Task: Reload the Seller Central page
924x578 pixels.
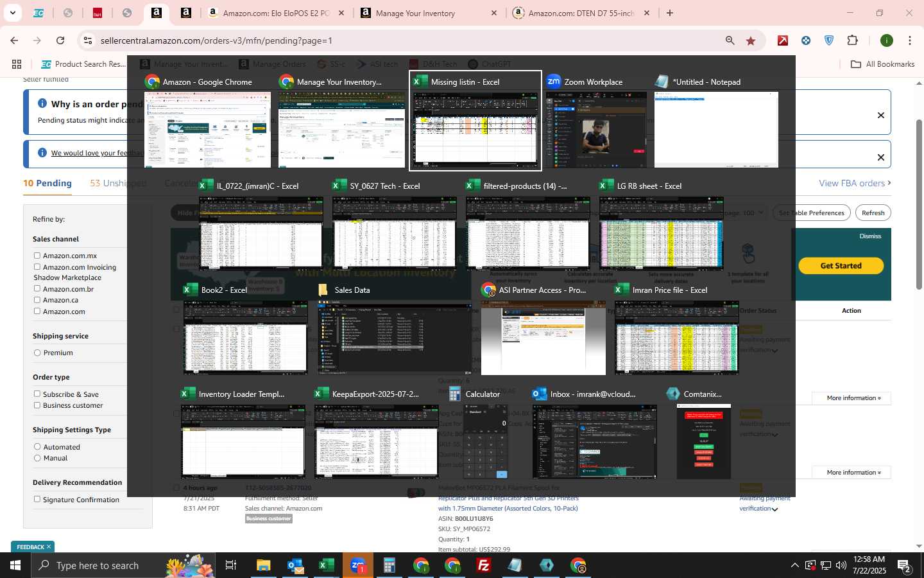Action: click(60, 40)
